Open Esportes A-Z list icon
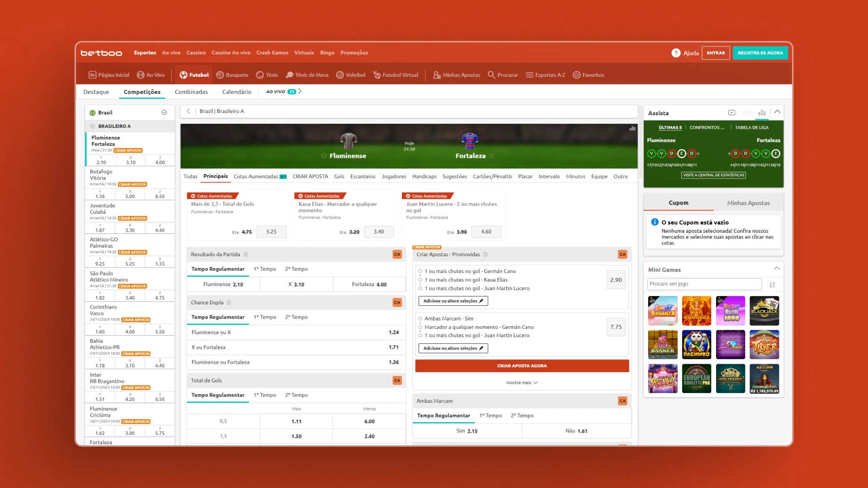This screenshot has height=488, width=868. coord(529,75)
